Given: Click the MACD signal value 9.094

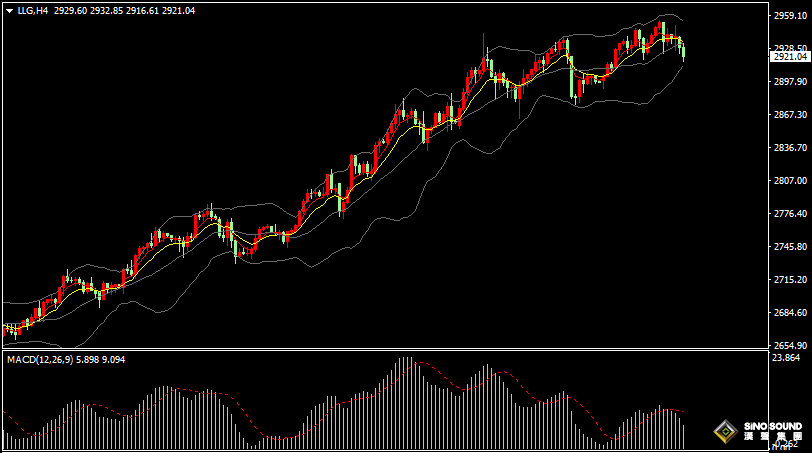Looking at the screenshot, I should [x=113, y=359].
